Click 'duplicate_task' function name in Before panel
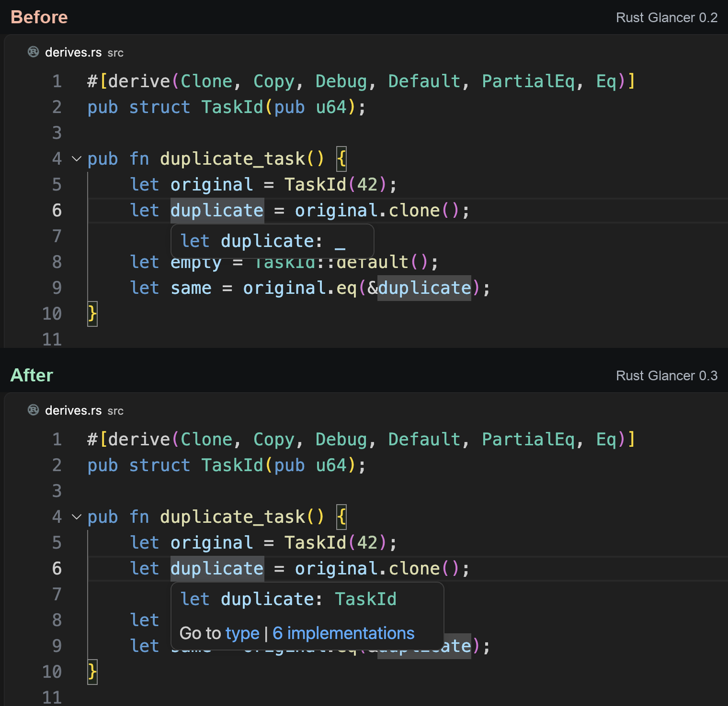This screenshot has width=728, height=706. coord(233,159)
